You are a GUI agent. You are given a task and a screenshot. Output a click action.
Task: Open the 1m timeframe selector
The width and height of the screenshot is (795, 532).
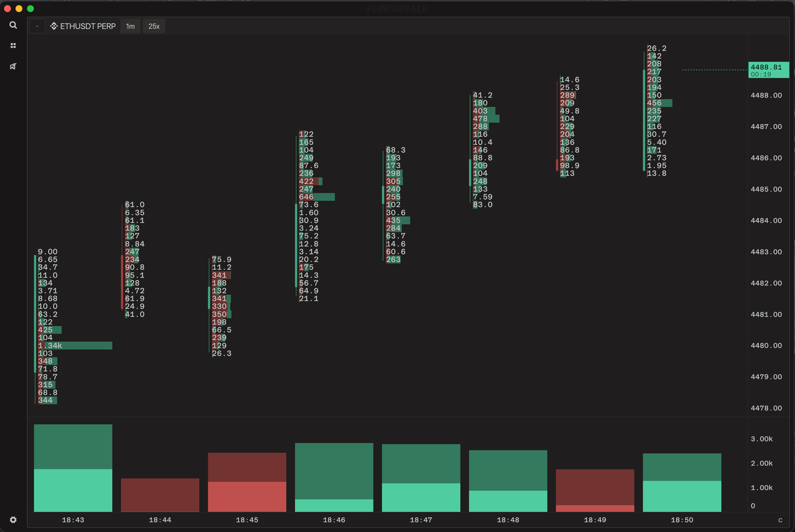pos(130,26)
